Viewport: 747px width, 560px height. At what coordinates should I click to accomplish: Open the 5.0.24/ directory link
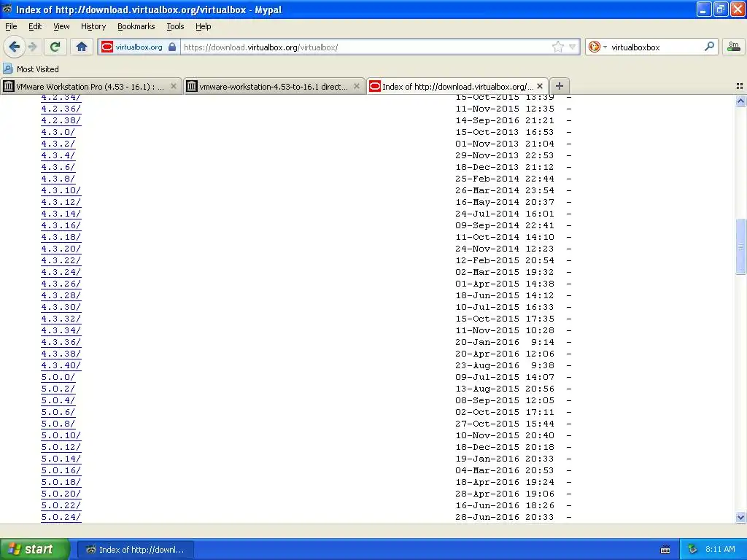pos(61,517)
